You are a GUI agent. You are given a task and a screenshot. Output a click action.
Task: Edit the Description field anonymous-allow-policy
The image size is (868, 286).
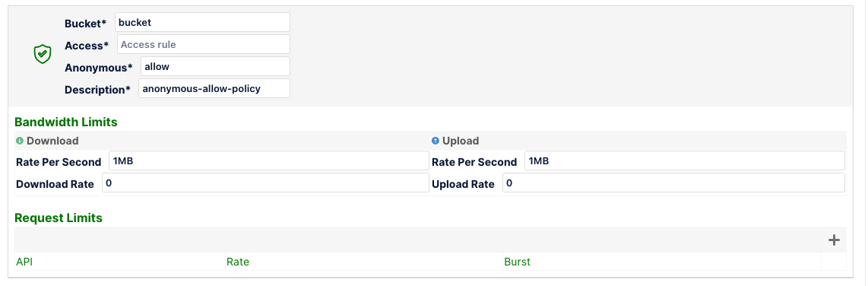coord(214,88)
